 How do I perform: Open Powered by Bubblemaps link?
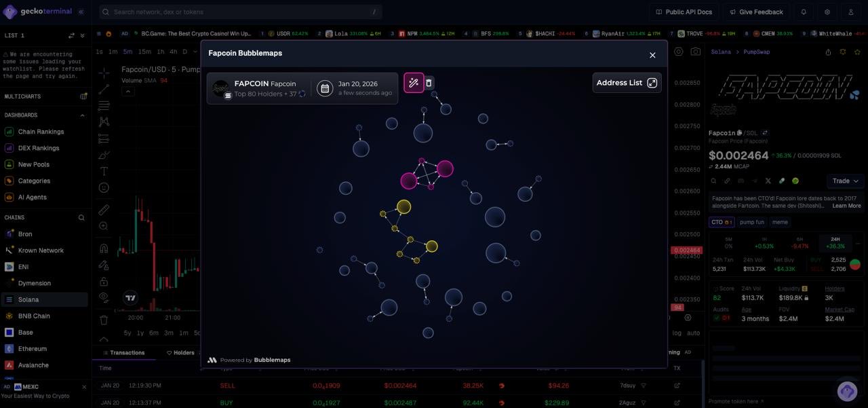pos(249,360)
